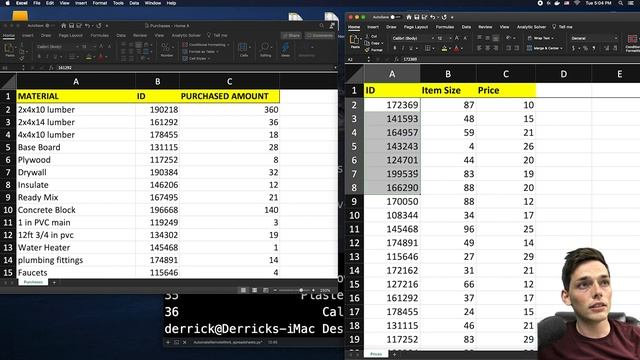Click percent style icon, right window

tap(585, 48)
